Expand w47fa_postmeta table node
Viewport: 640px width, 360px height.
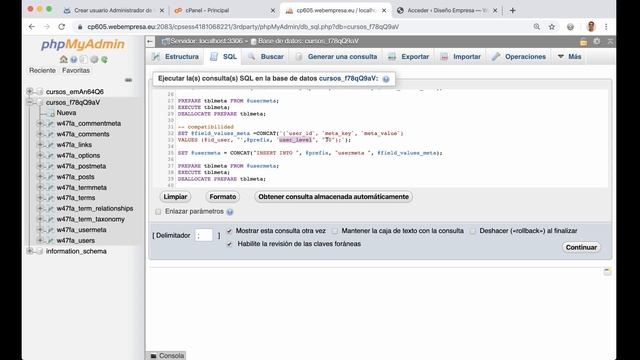point(40,166)
